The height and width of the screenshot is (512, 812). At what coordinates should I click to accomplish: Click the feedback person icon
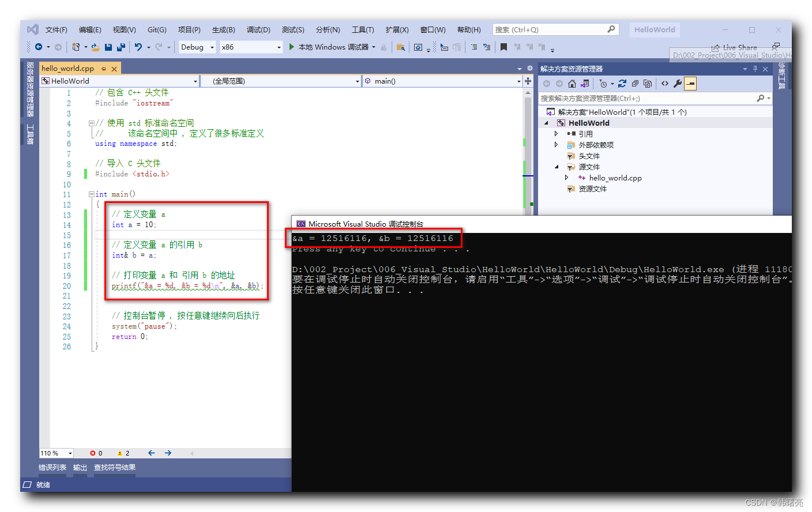[776, 46]
